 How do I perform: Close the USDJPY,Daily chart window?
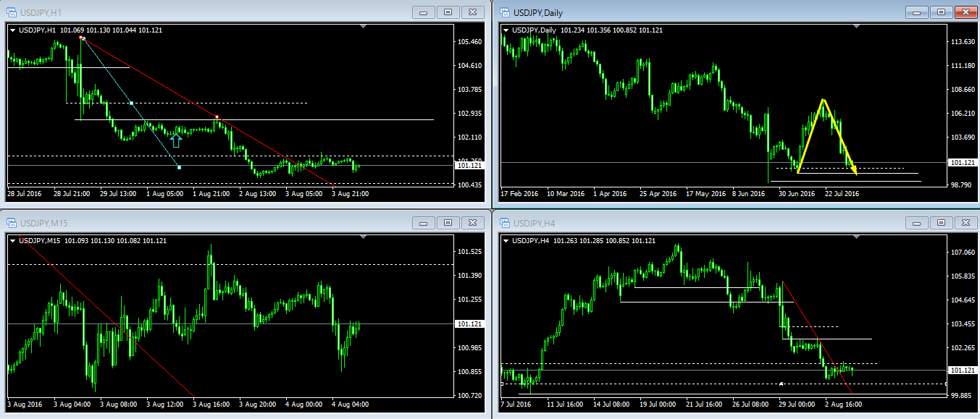(964, 12)
